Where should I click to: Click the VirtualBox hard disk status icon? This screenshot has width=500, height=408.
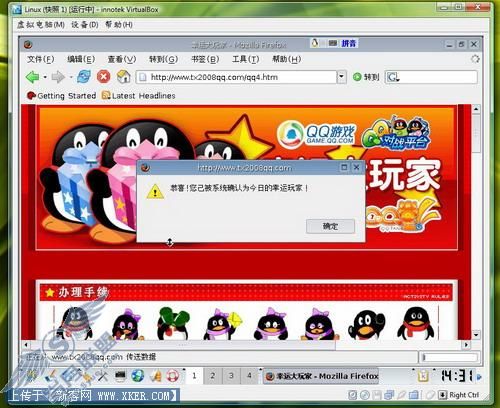click(353, 395)
